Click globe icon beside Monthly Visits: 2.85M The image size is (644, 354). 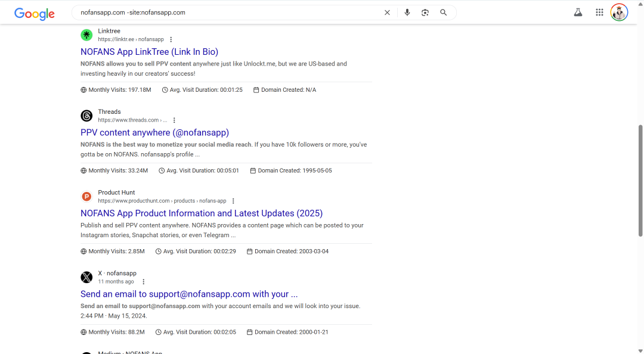(x=83, y=251)
